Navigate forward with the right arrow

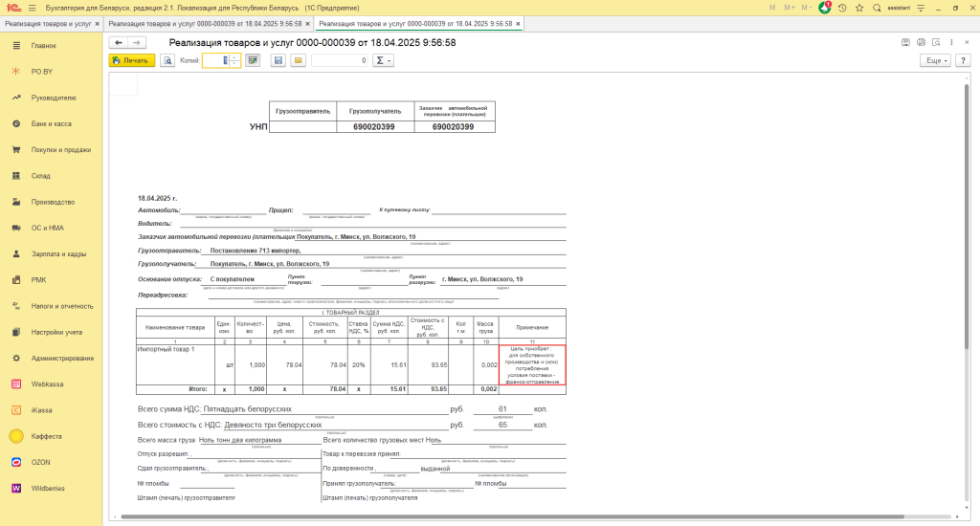coord(137,42)
